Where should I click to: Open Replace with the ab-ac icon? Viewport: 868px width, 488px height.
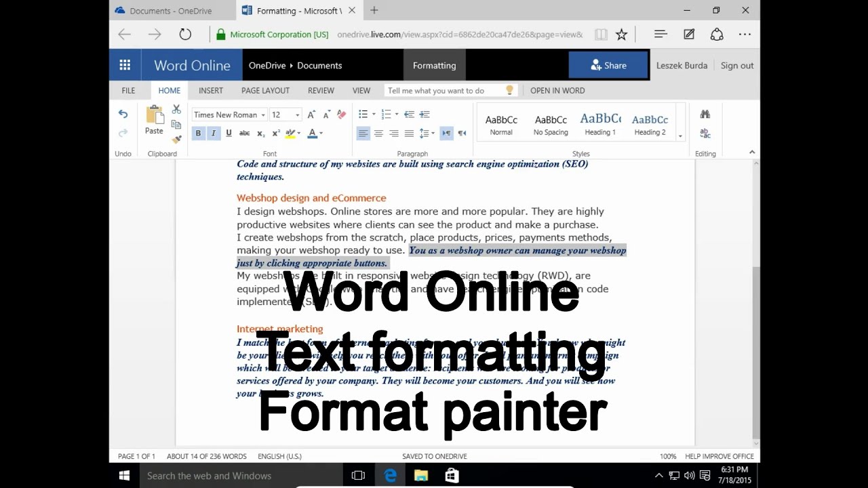tap(705, 133)
